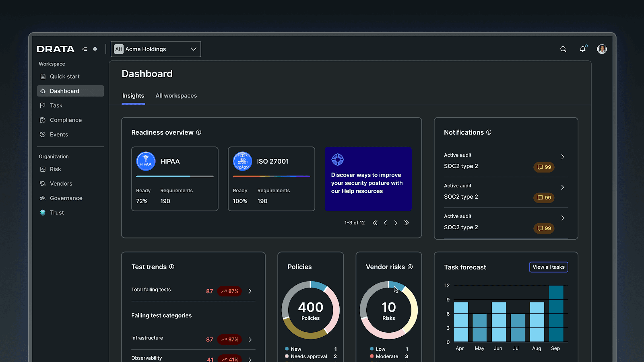Switch to the All workspaces tab

click(x=176, y=96)
